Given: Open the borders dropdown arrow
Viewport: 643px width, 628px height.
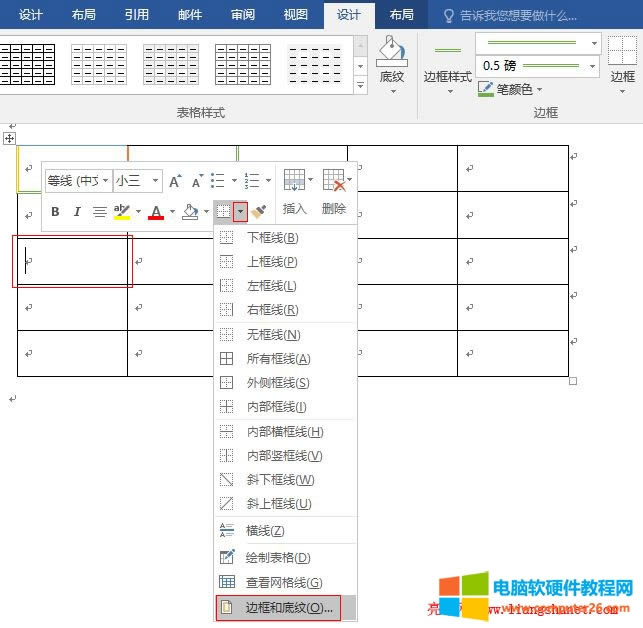Looking at the screenshot, I should (x=240, y=212).
